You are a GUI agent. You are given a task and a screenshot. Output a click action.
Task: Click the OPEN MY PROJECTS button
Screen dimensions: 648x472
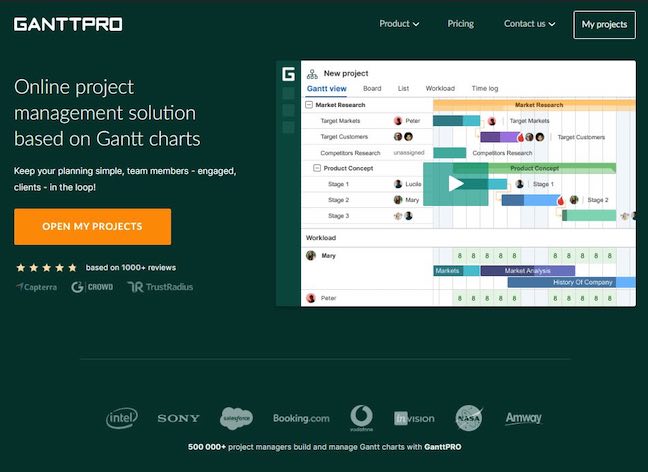[92, 227]
